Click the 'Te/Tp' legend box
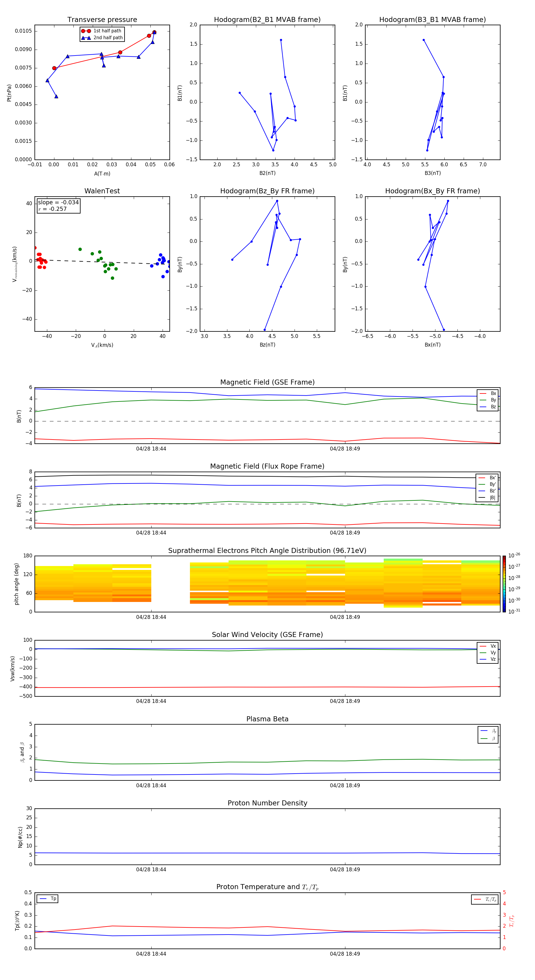This screenshot has height=980, width=535. coord(485,899)
